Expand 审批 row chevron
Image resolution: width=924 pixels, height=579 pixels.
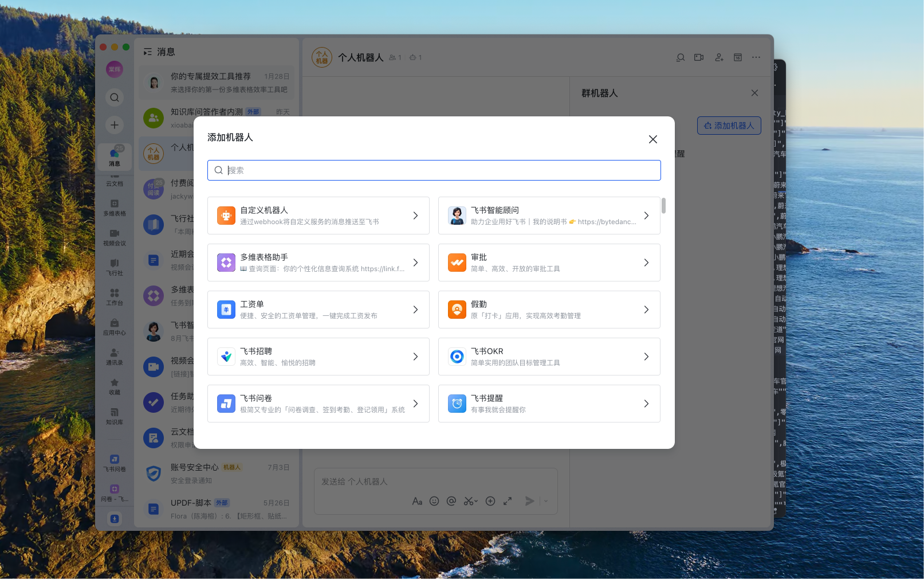click(x=647, y=263)
